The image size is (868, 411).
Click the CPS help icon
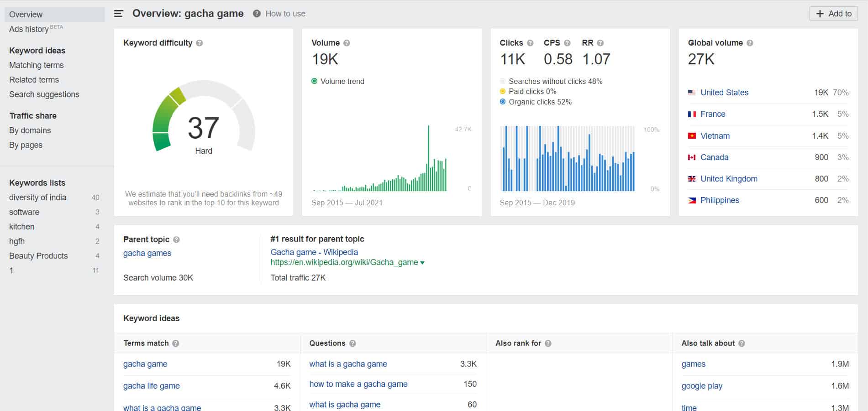pyautogui.click(x=567, y=43)
